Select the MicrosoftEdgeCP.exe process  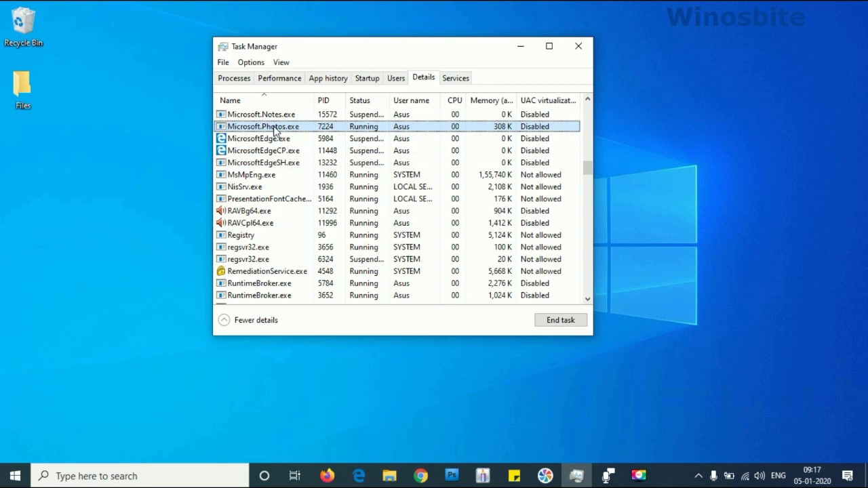(398, 150)
